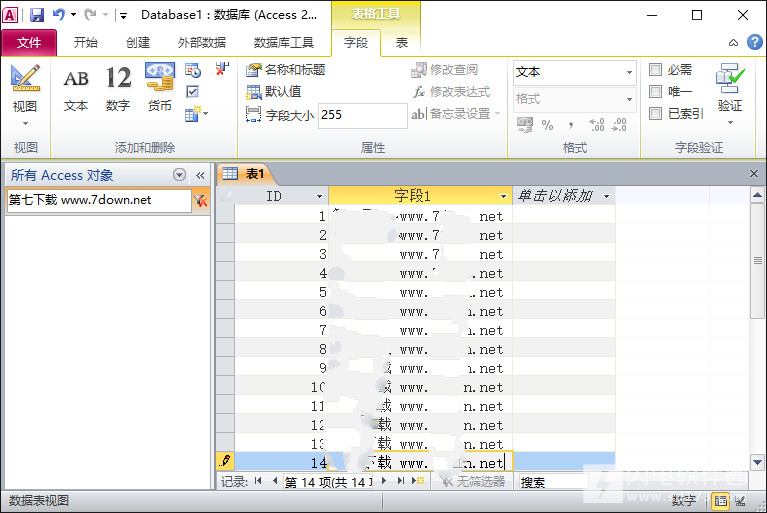This screenshot has width=767, height=513.
Task: Open the 文件 menu tab
Action: point(29,43)
